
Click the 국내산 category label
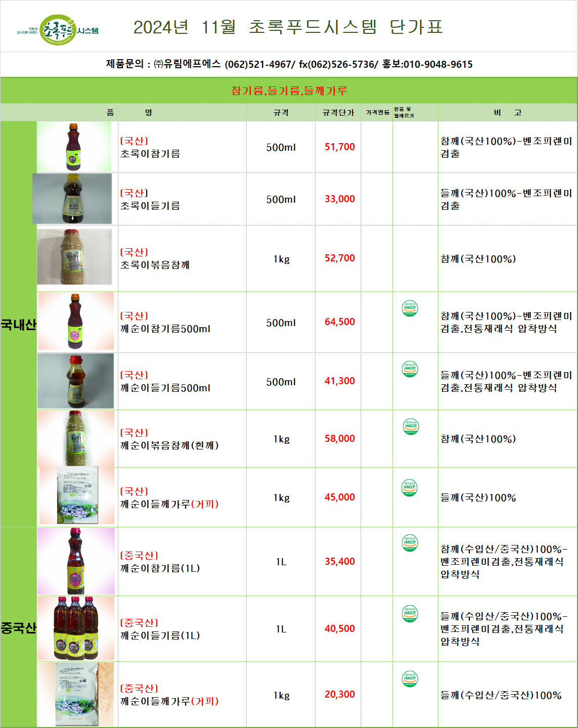tap(19, 325)
